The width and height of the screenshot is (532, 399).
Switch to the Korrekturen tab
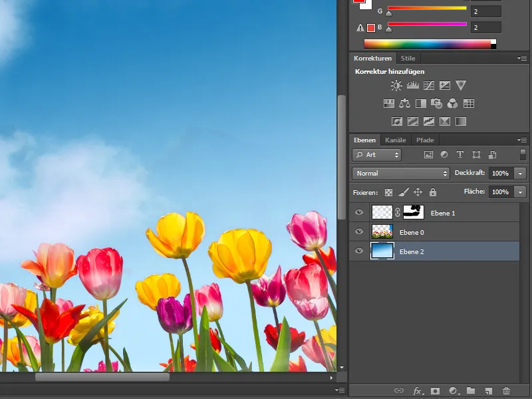pos(372,59)
